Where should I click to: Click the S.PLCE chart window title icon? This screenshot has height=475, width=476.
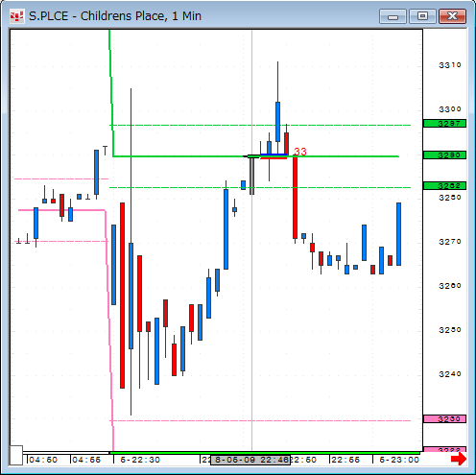pyautogui.click(x=17, y=16)
